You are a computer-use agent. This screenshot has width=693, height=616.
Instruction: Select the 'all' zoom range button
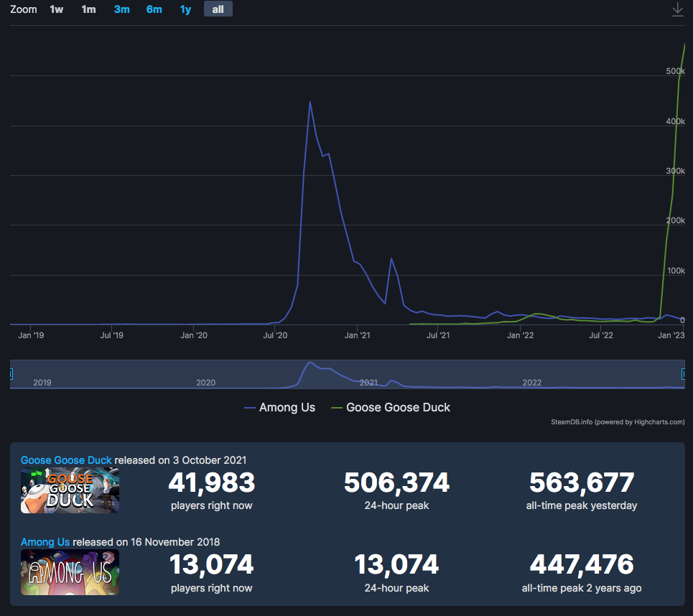point(218,9)
